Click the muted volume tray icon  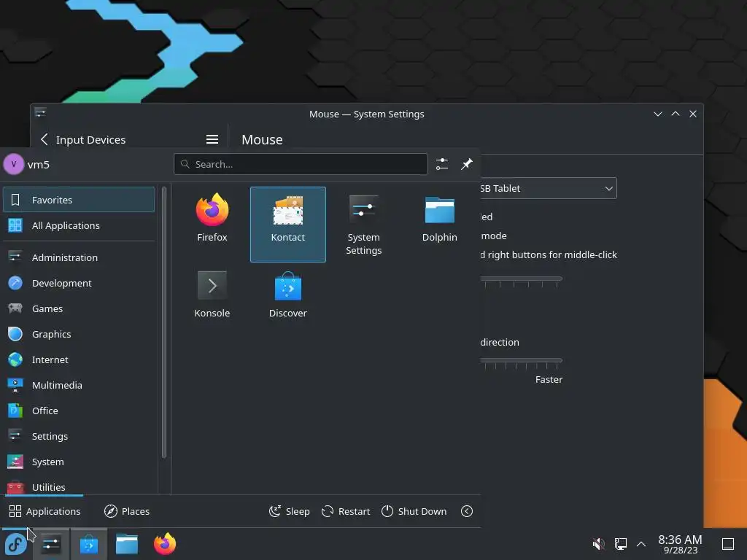[599, 543]
